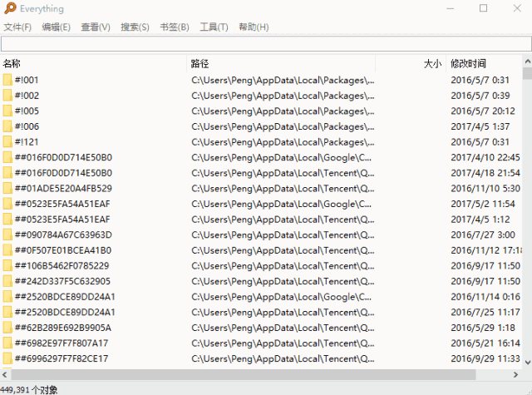Image resolution: width=532 pixels, height=395 pixels.
Task: Open the 工具(T) menu
Action: tap(214, 27)
